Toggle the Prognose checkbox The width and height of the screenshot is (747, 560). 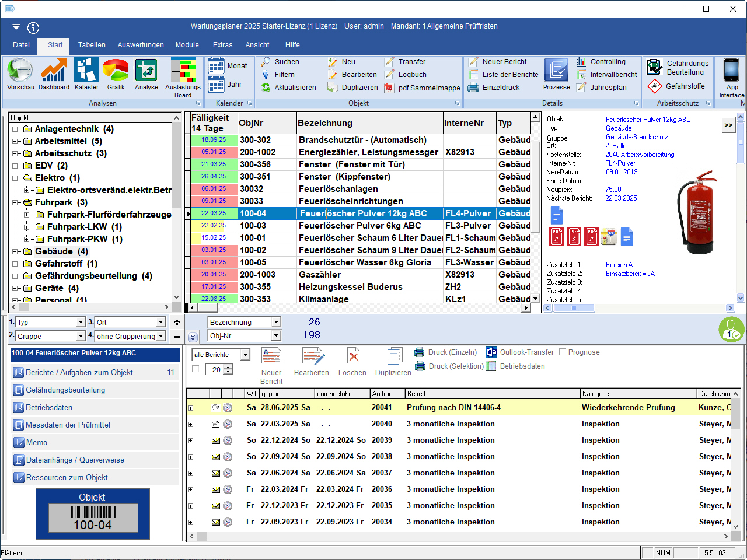coord(563,352)
